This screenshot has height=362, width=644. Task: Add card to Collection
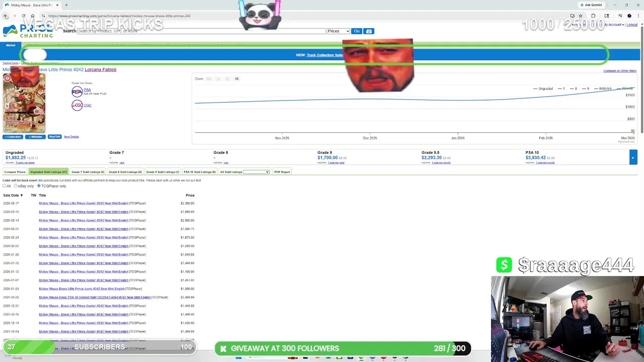tap(13, 137)
